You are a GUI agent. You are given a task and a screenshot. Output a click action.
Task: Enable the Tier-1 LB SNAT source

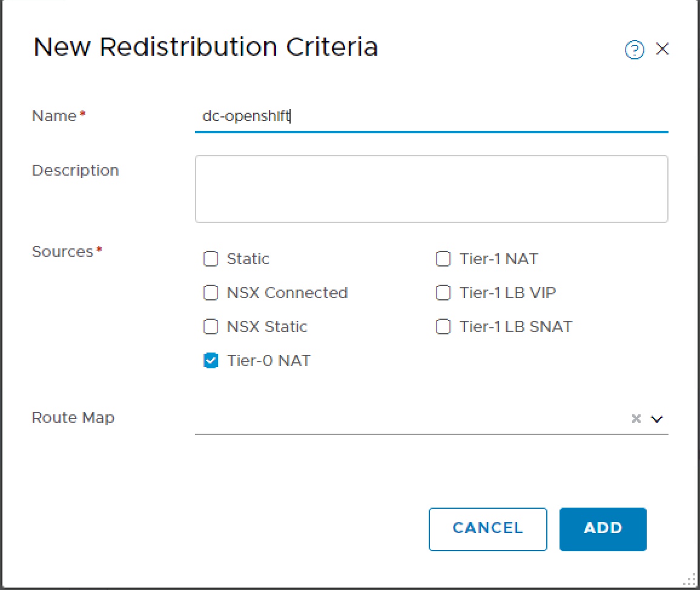tap(443, 326)
